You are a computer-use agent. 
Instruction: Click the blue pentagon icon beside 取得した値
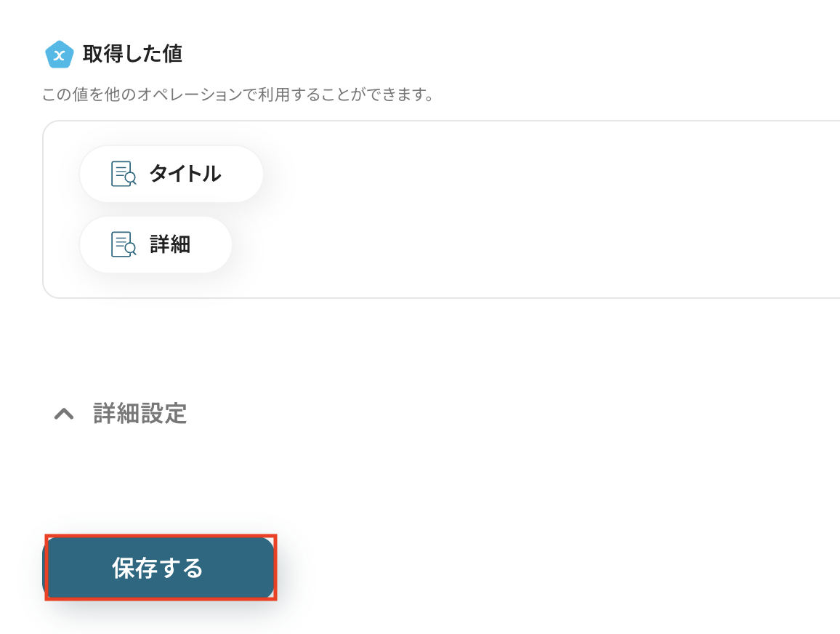coord(59,55)
